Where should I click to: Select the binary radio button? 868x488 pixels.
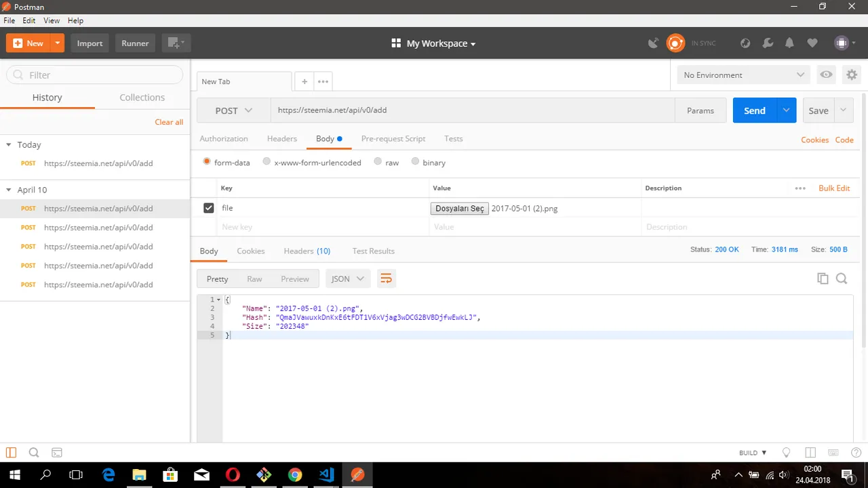pos(415,162)
